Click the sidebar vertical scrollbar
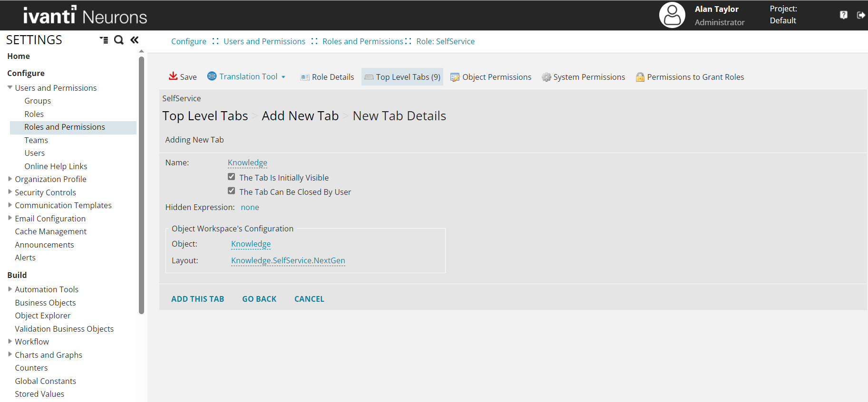The width and height of the screenshot is (868, 402). point(141,185)
